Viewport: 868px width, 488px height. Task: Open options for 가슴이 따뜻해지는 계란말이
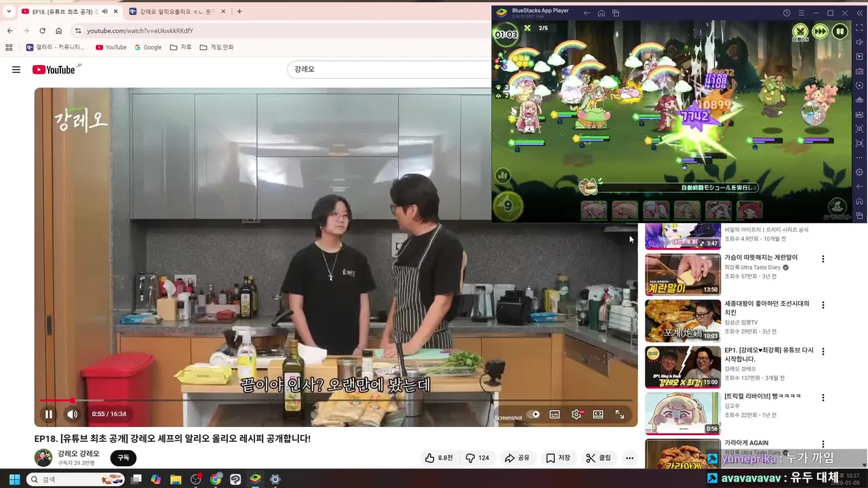823,259
